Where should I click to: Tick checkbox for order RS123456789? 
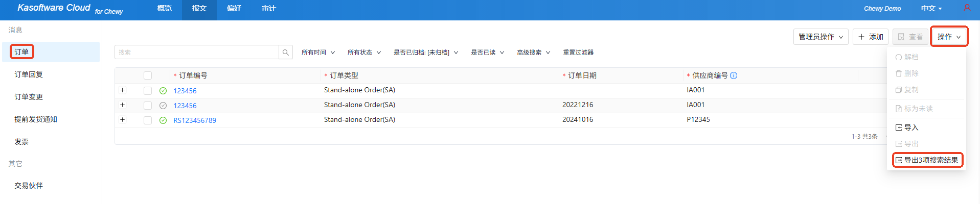click(148, 120)
